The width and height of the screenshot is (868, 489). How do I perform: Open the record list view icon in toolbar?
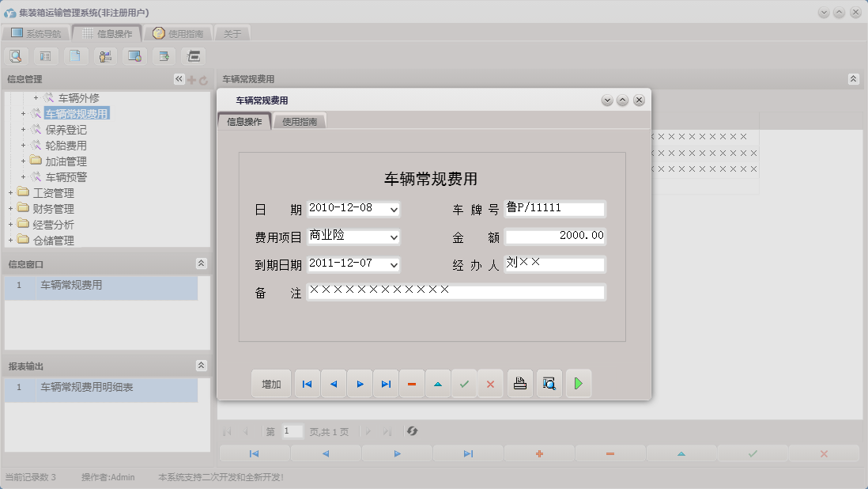click(45, 56)
